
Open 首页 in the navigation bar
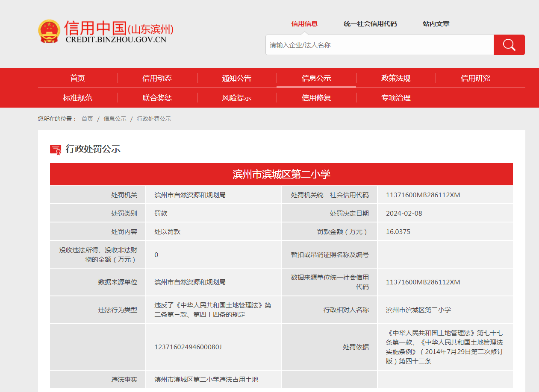pos(77,78)
